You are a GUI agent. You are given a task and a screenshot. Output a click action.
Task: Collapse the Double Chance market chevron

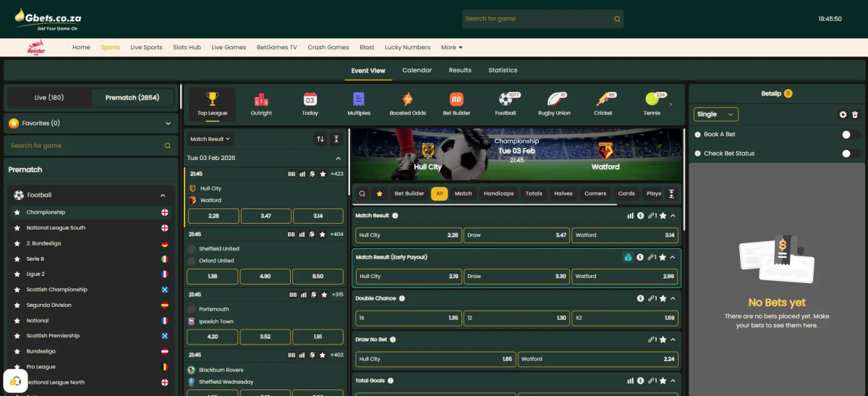pos(673,298)
